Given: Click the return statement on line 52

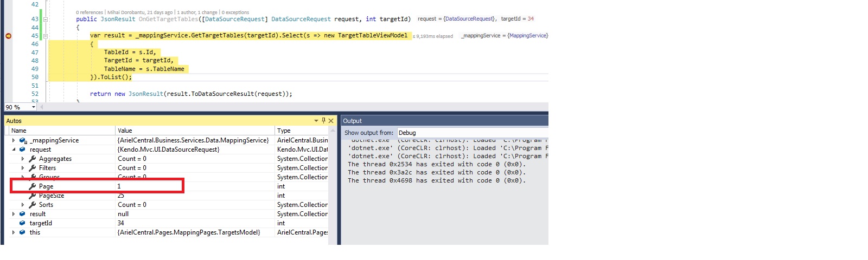Looking at the screenshot, I should point(191,94).
